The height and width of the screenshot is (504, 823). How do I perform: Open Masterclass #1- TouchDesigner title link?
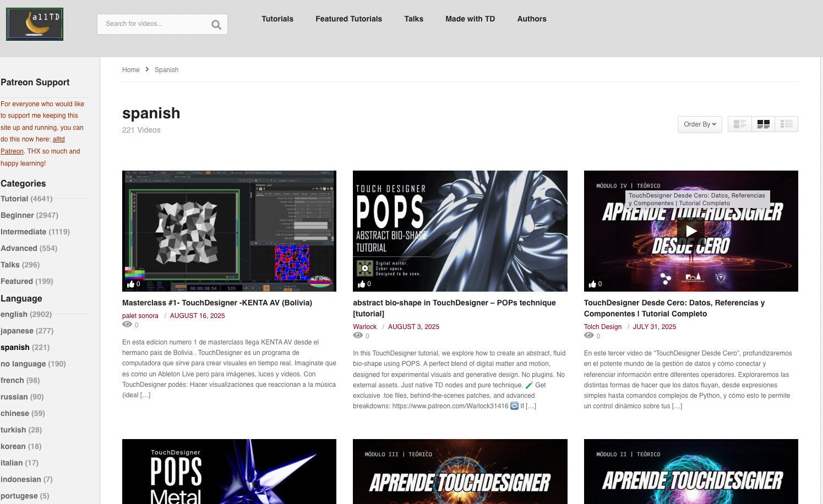(217, 303)
